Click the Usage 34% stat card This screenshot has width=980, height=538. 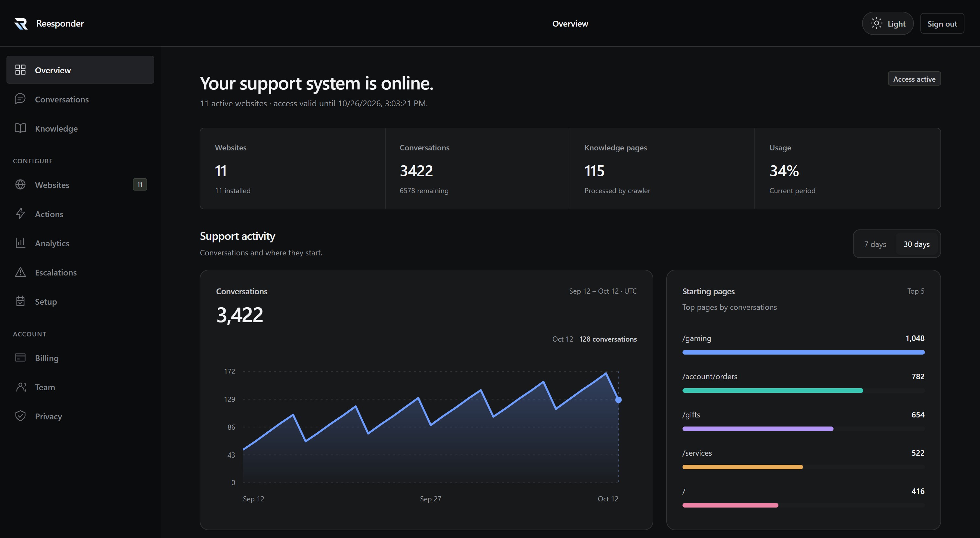point(847,169)
